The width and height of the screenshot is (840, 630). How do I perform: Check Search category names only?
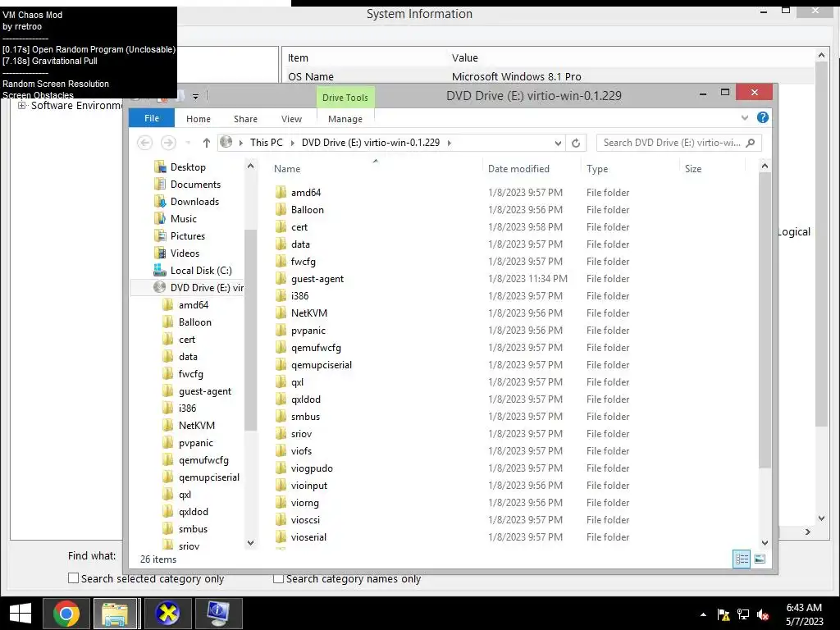(x=278, y=578)
